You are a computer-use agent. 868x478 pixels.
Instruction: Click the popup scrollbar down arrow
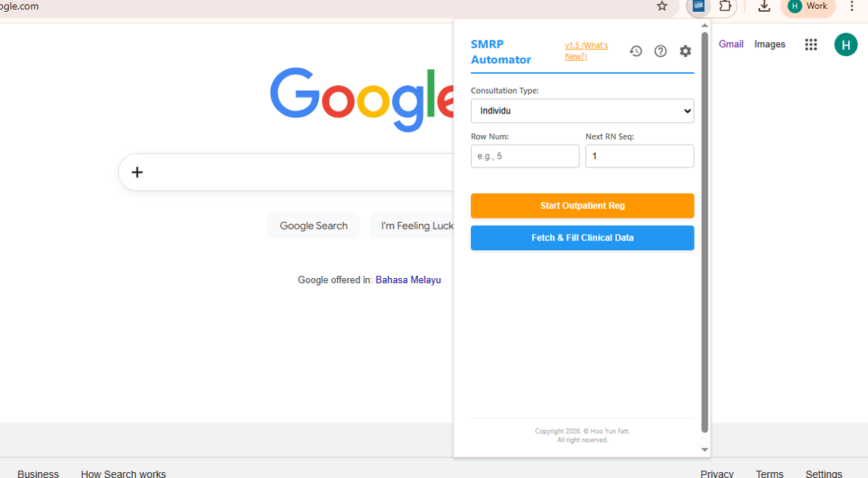705,449
